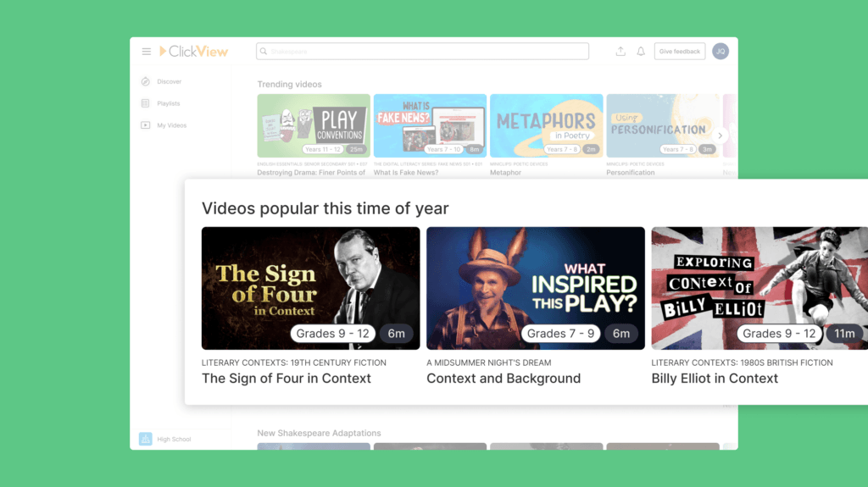Open the hamburger navigation menu

point(146,52)
